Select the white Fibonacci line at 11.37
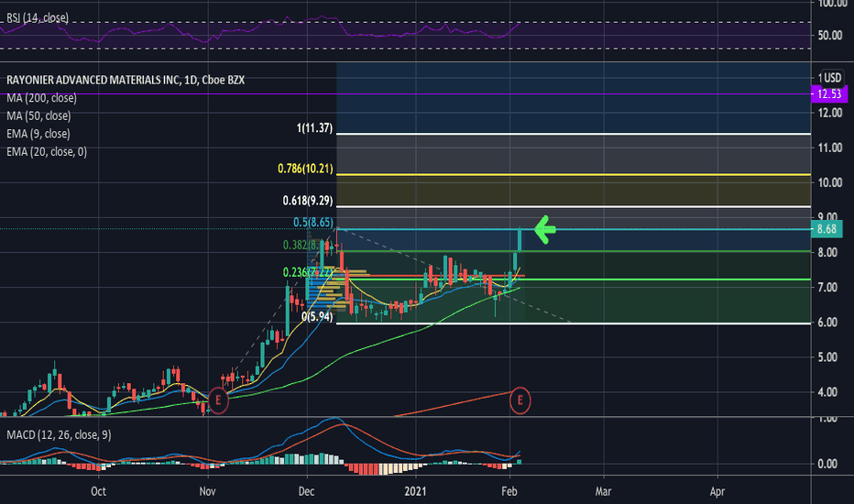 (574, 134)
